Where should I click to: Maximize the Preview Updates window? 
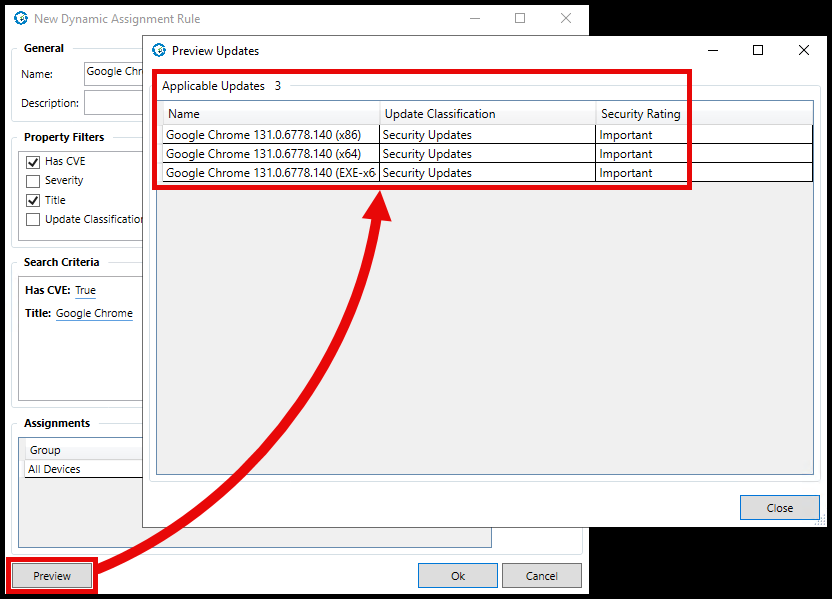pos(758,50)
